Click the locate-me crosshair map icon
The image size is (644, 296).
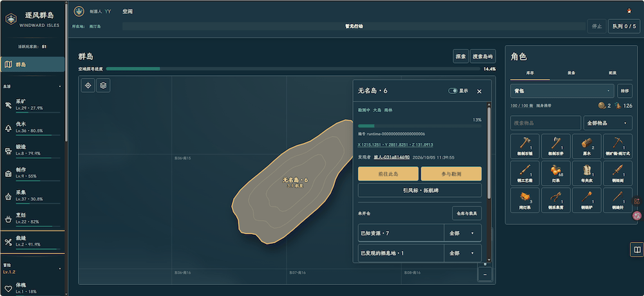tap(88, 86)
